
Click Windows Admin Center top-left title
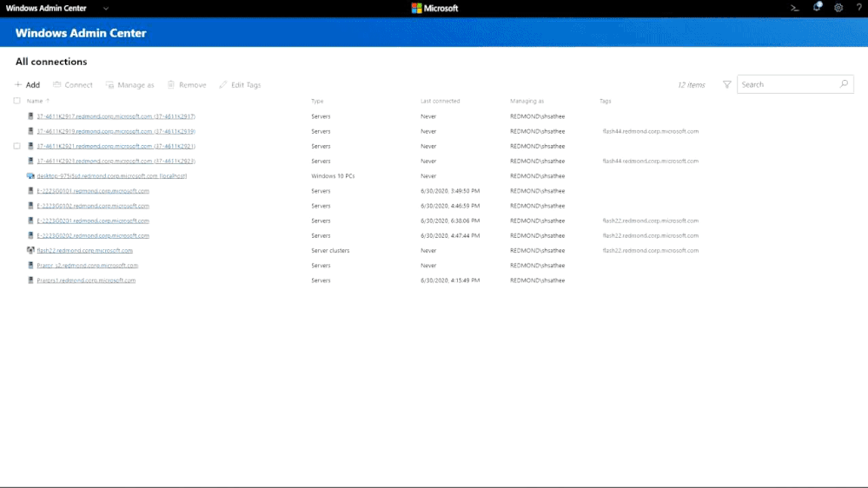coord(46,9)
